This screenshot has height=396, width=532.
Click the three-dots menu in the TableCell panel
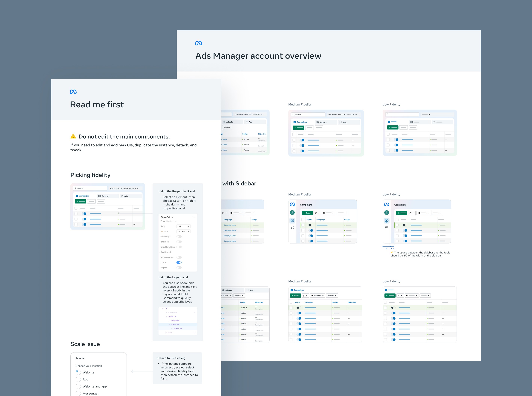pos(194,217)
